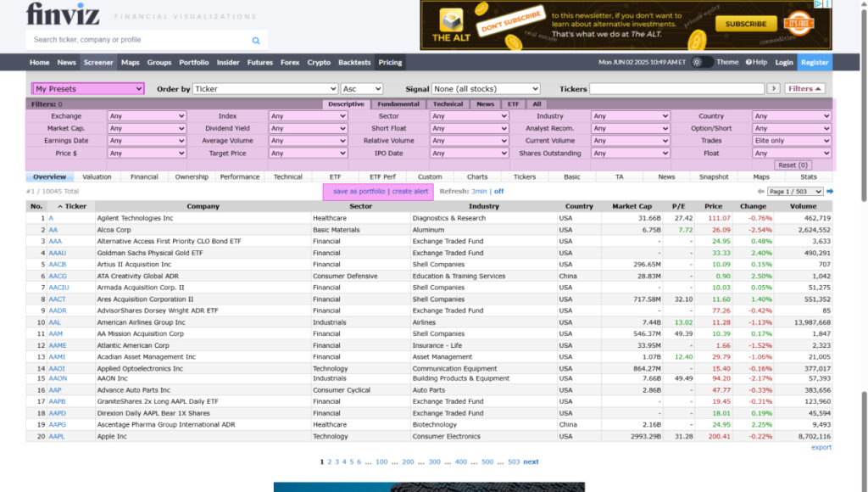Open the Sector filter dropdown
The width and height of the screenshot is (868, 492).
[x=470, y=116]
